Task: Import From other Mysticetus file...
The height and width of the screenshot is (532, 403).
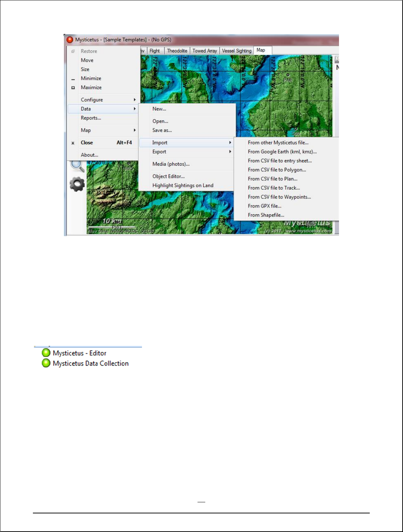Action: 286,142
